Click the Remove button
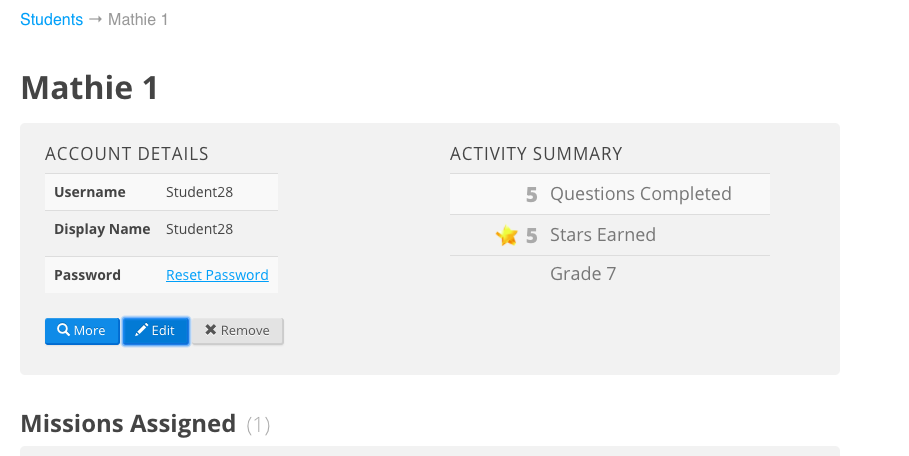 tap(238, 331)
